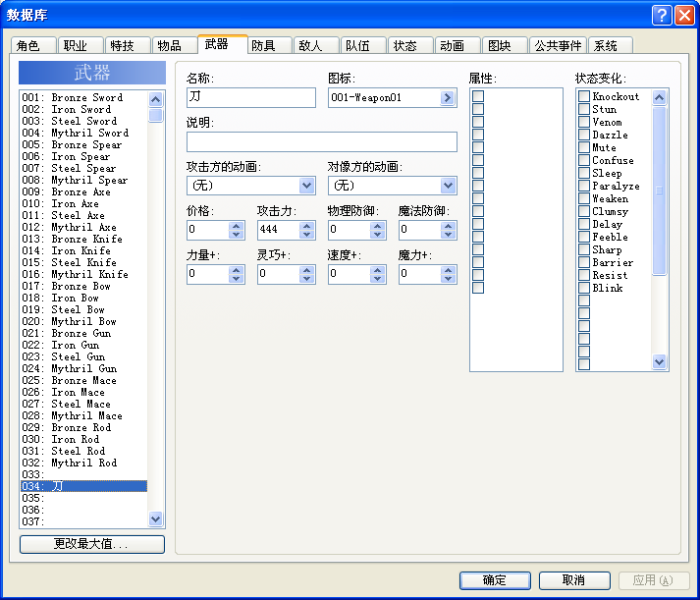Click the state change list up arrow
700x600 pixels.
(x=660, y=97)
